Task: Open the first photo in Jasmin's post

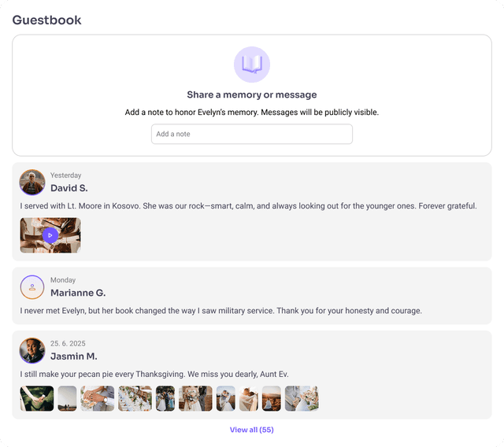Action: [37, 398]
